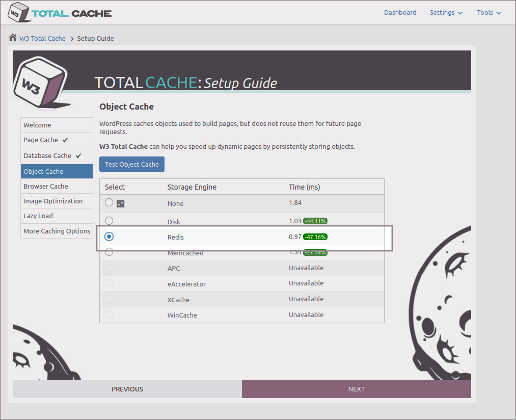
Task: Expand the Settings dropdown menu
Action: coord(446,13)
